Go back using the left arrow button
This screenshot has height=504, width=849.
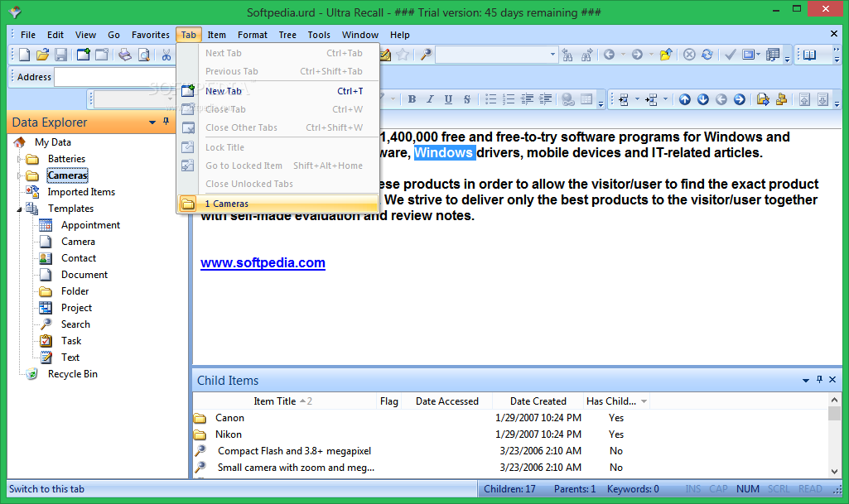click(609, 54)
